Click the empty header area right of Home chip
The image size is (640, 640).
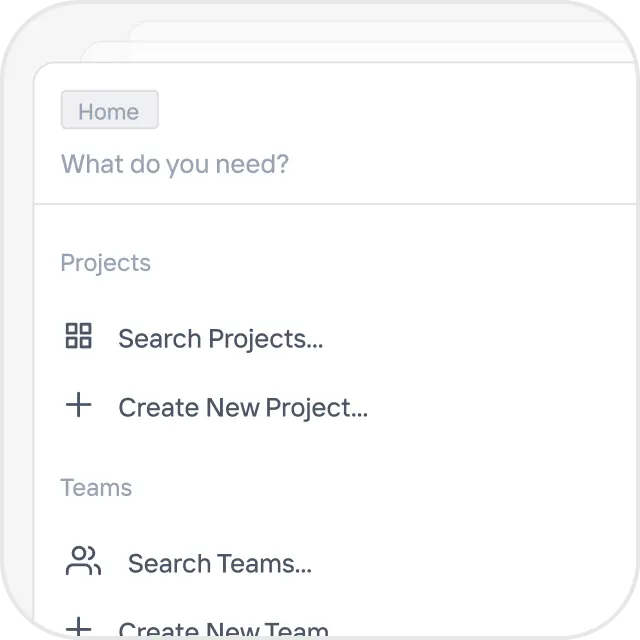pos(400,111)
